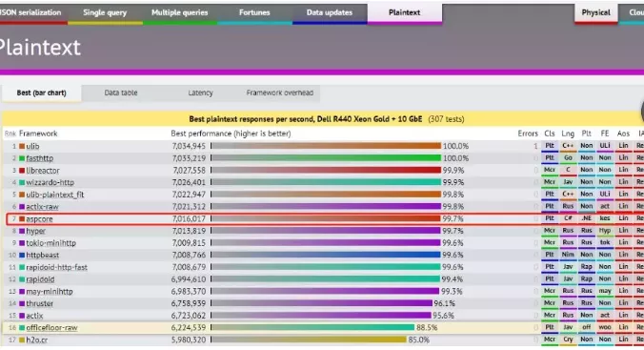Open the actix-raw framework link
This screenshot has height=350, width=644.
click(x=42, y=206)
